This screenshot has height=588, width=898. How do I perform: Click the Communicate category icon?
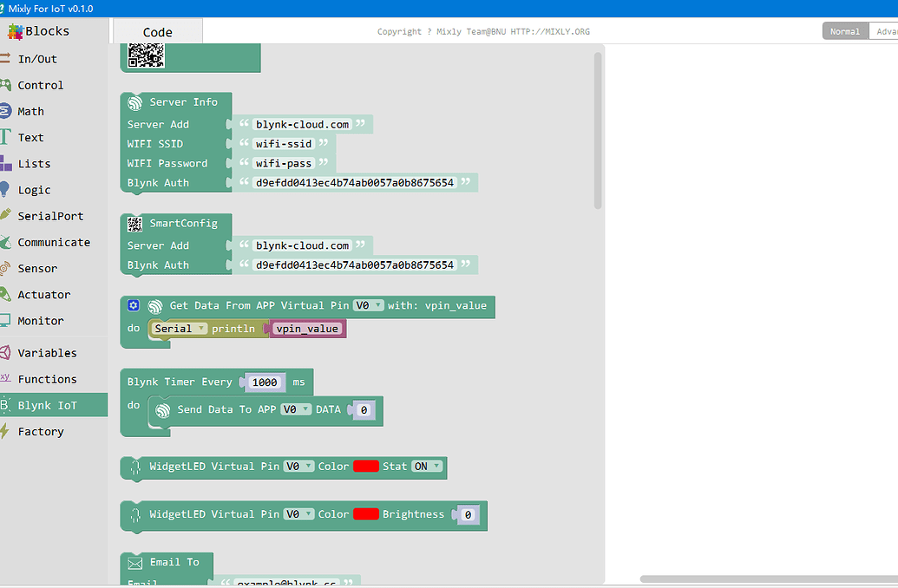click(x=5, y=242)
